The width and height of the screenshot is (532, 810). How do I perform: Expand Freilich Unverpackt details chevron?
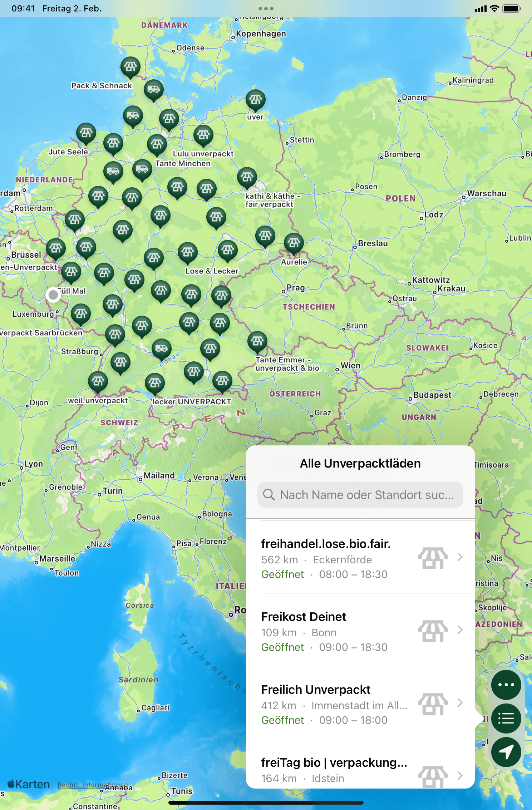[460, 703]
